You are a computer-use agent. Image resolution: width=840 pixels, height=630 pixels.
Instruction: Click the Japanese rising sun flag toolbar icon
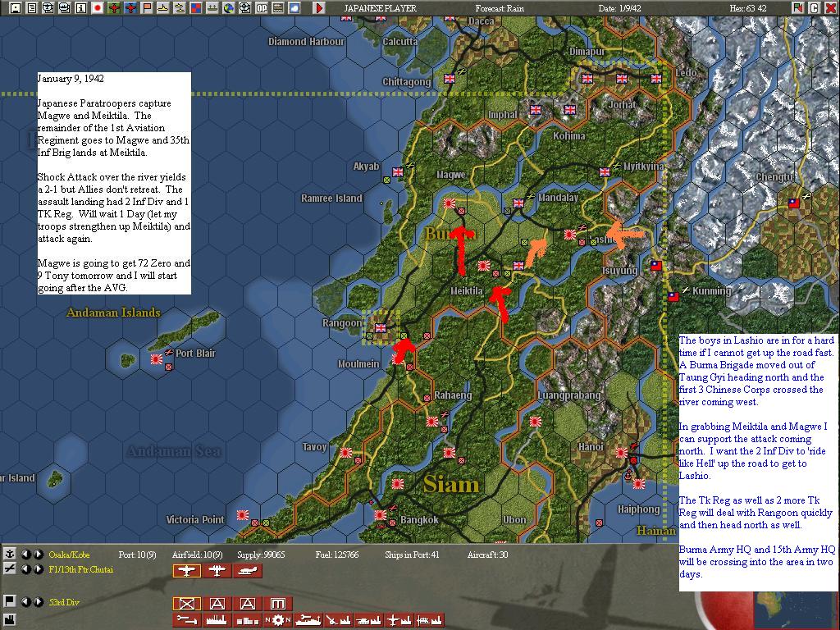(x=98, y=8)
